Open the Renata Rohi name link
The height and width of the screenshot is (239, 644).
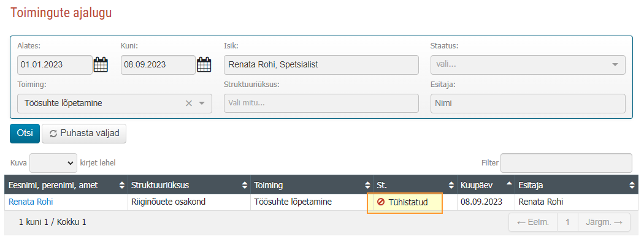click(31, 202)
